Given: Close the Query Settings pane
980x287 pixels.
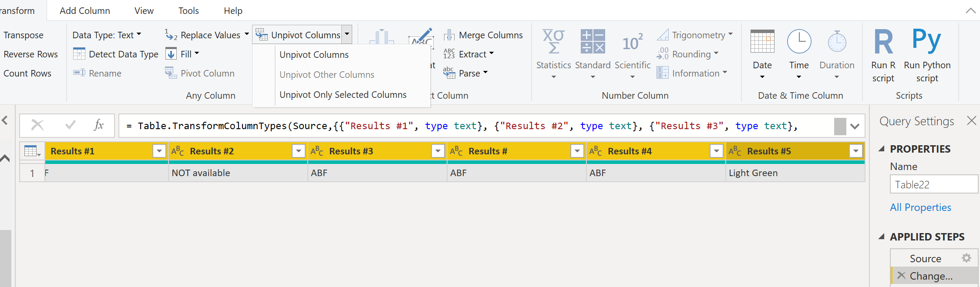Looking at the screenshot, I should point(971,120).
